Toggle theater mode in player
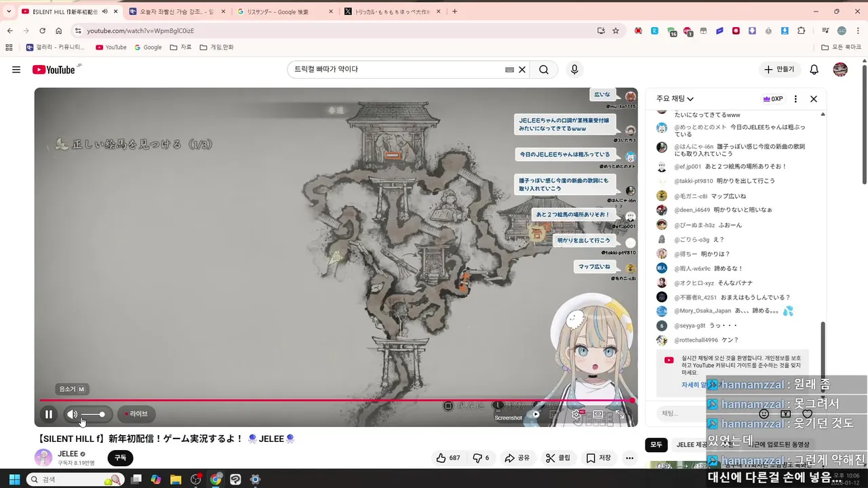This screenshot has width=868, height=488. click(598, 414)
